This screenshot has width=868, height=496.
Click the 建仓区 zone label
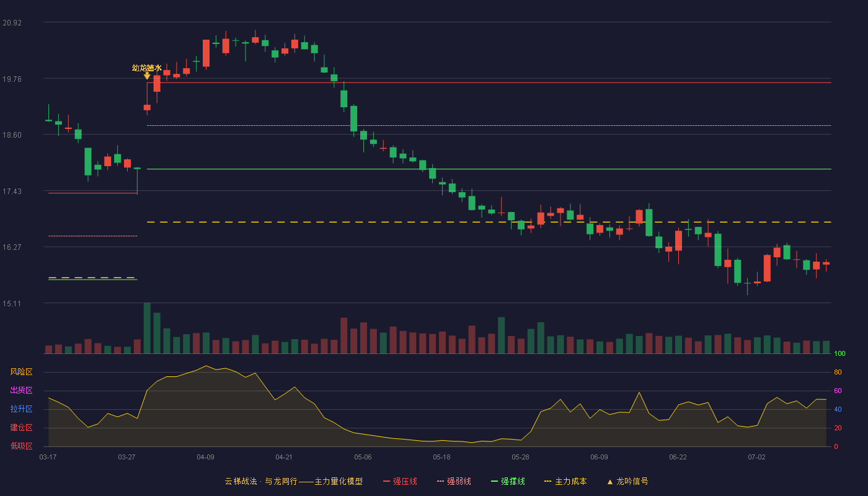click(21, 428)
